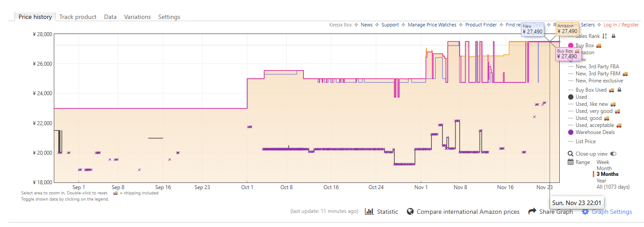Hide the Warehouse Deals data series
Screen dimensions: 644x227
tap(594, 132)
